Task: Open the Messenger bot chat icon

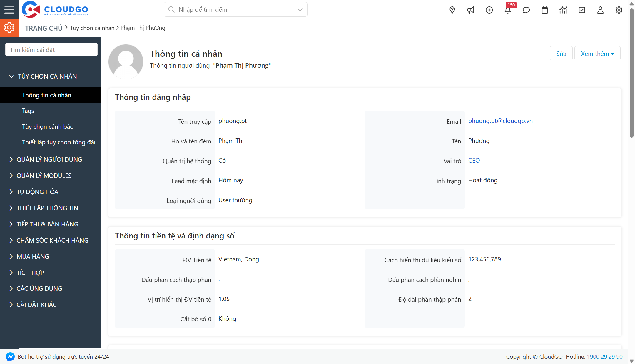Action: point(10,357)
